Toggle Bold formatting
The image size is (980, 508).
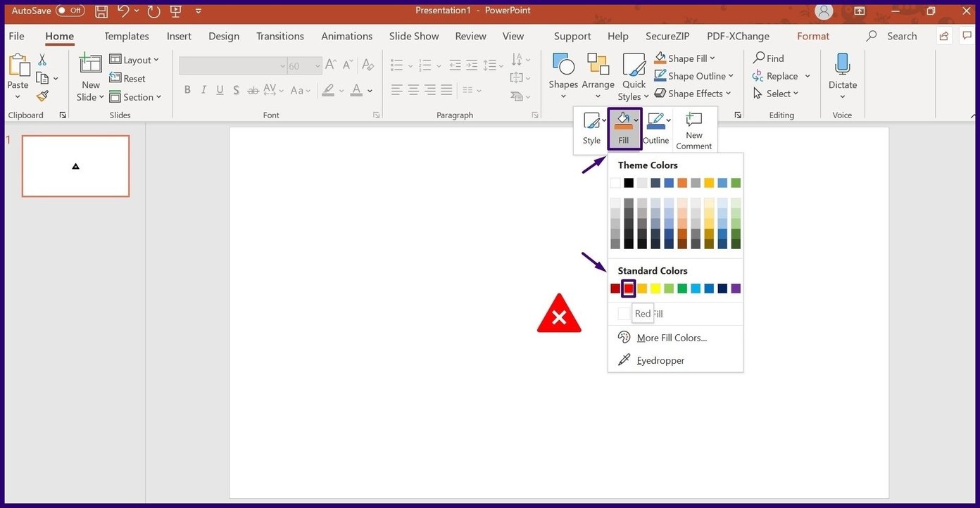pos(187,90)
